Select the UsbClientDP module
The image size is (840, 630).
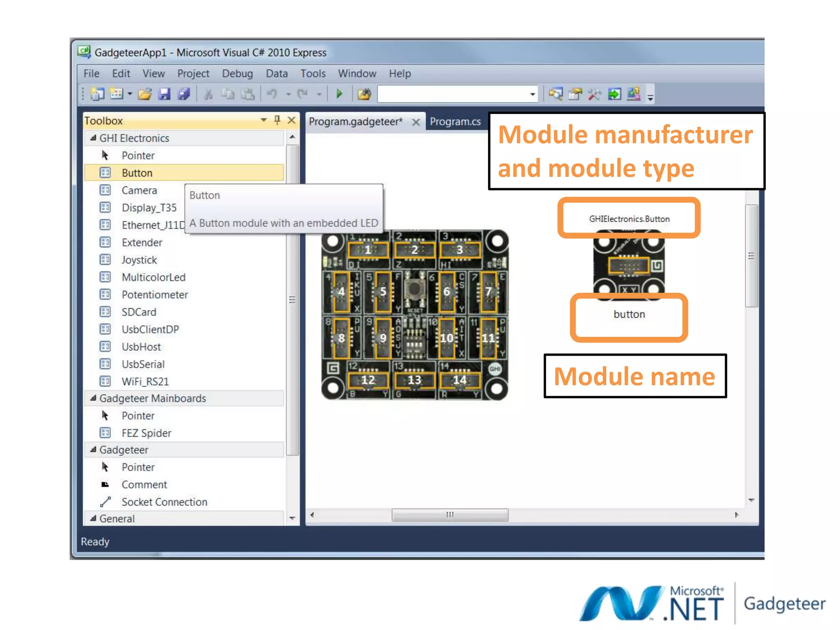[183, 329]
